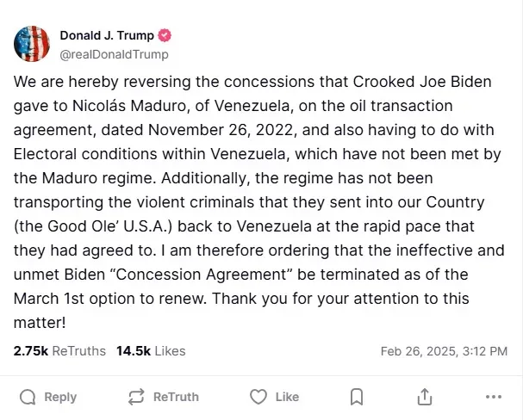Open the @realDonaldTrump handle link

[x=114, y=54]
